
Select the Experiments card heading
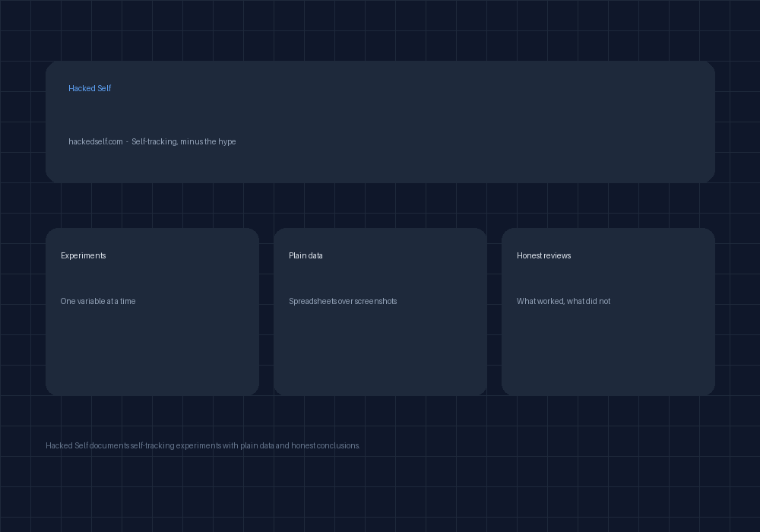point(84,255)
